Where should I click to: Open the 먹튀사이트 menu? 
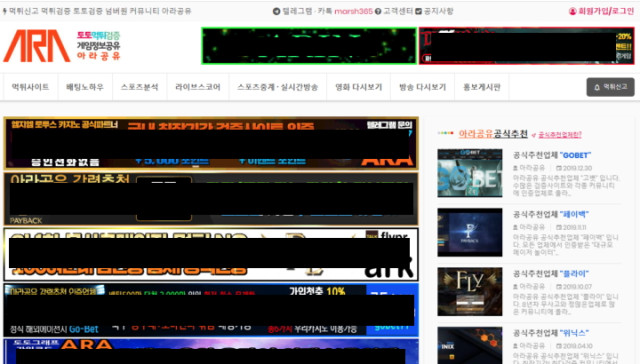coord(30,87)
